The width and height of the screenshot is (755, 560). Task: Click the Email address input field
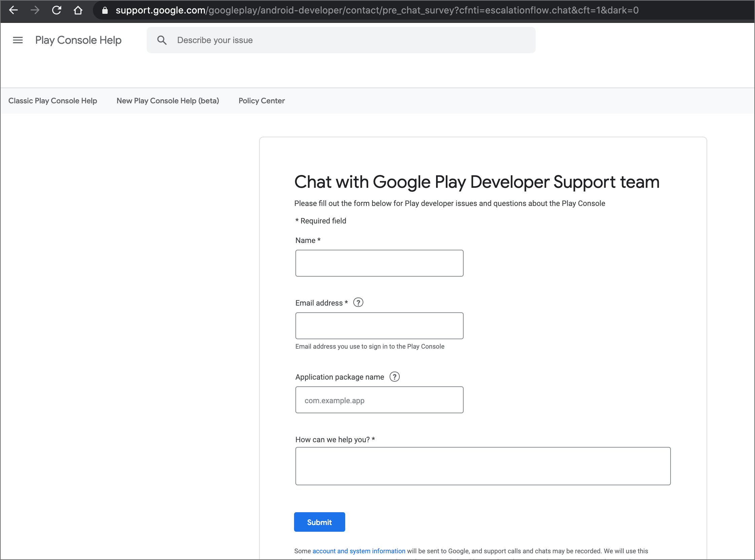pos(379,325)
